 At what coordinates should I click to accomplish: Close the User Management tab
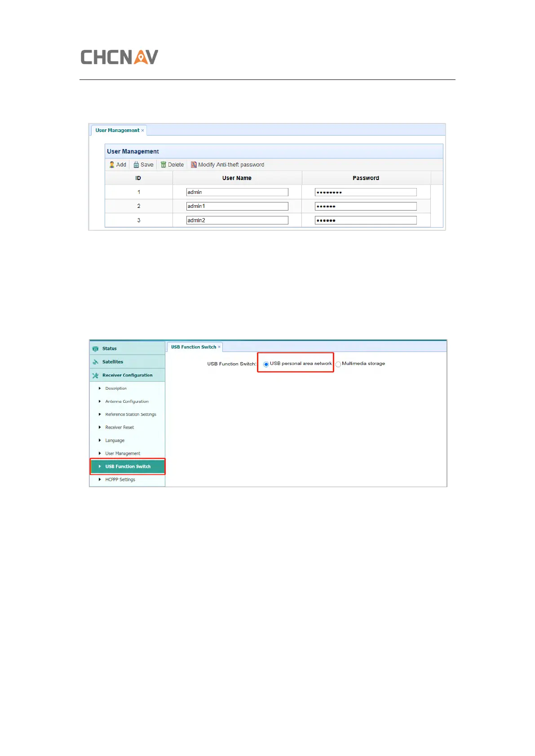click(143, 131)
